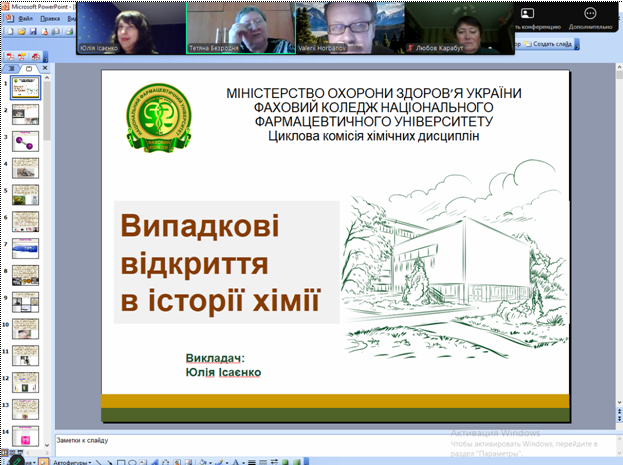
Task: Select slide 8 thumbnail
Action: pyautogui.click(x=25, y=275)
